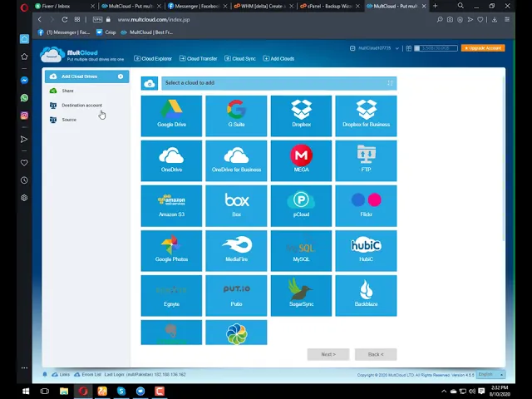Pick the SugarSync tile
This screenshot has width=532, height=399.
point(301,296)
